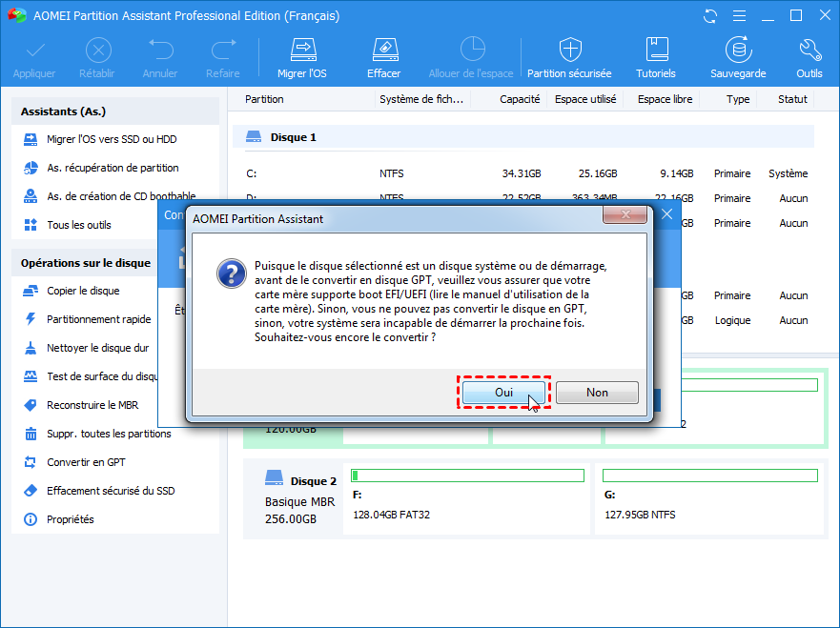Click the AOMEI app logo icon
840x628 pixels.
[16, 15]
